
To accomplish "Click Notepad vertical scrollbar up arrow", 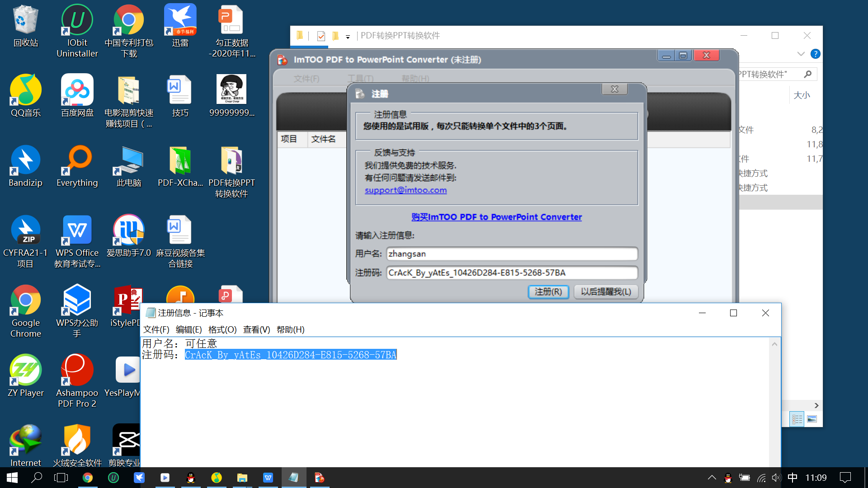I will tap(774, 344).
